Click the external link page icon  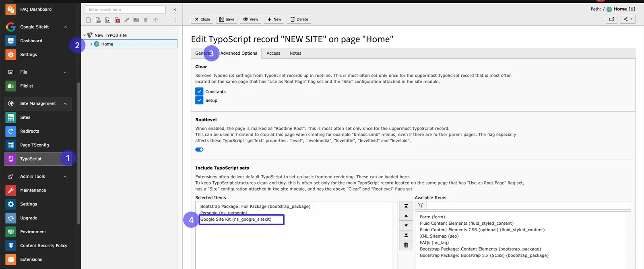pyautogui.click(x=127, y=20)
